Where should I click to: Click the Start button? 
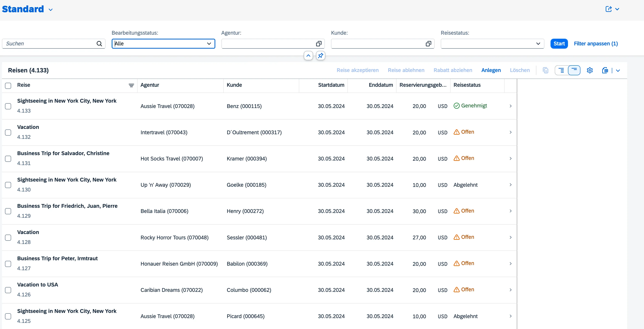(559, 44)
